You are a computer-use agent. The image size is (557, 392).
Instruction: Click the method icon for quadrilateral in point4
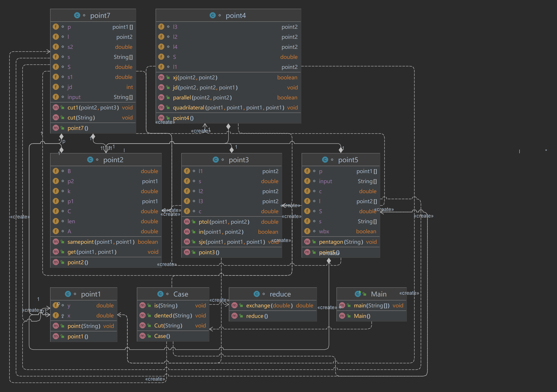coord(161,107)
